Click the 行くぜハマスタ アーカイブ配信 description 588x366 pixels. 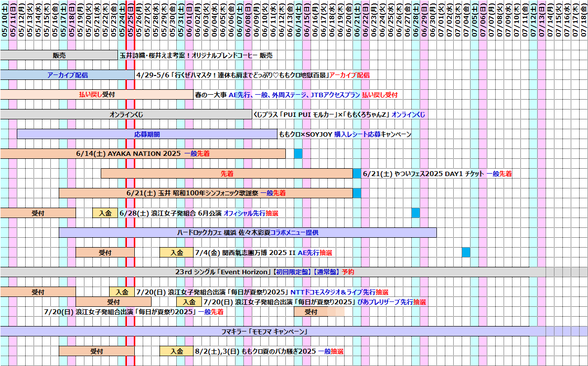pyautogui.click(x=253, y=75)
